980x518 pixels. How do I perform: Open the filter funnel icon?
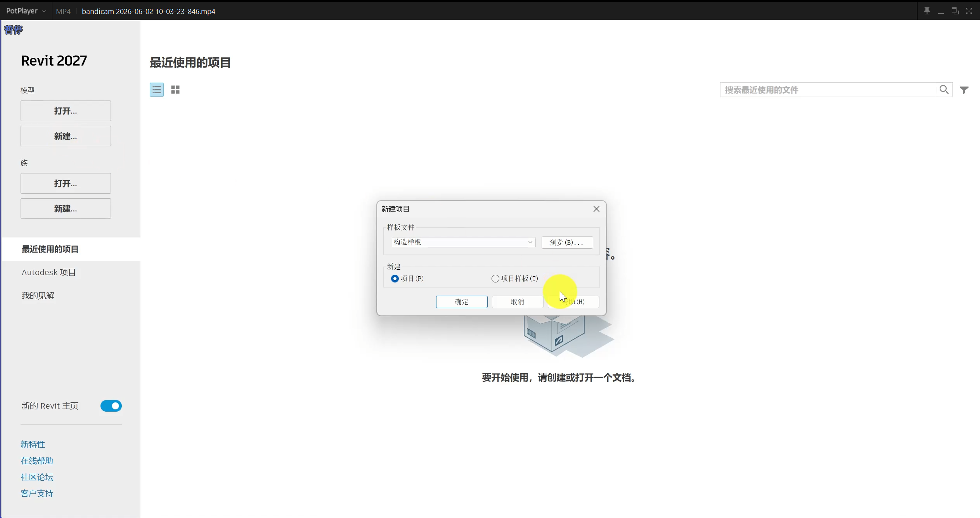(964, 90)
